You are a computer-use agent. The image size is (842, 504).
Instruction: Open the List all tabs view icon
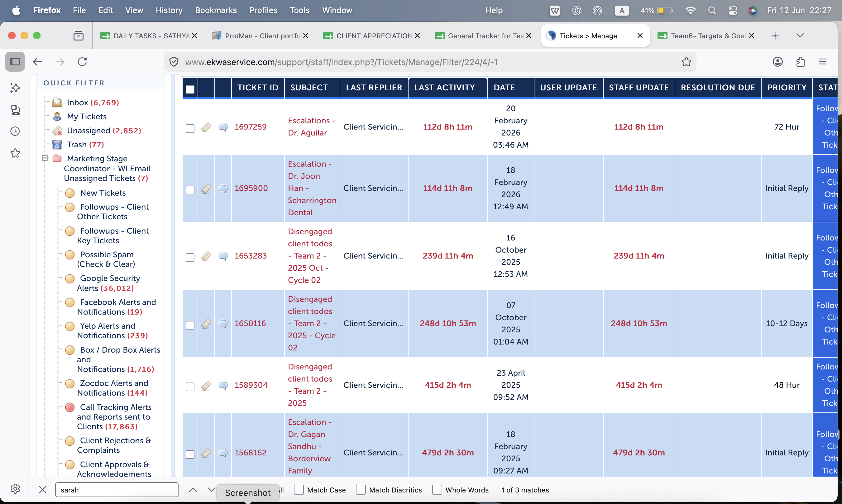79,36
